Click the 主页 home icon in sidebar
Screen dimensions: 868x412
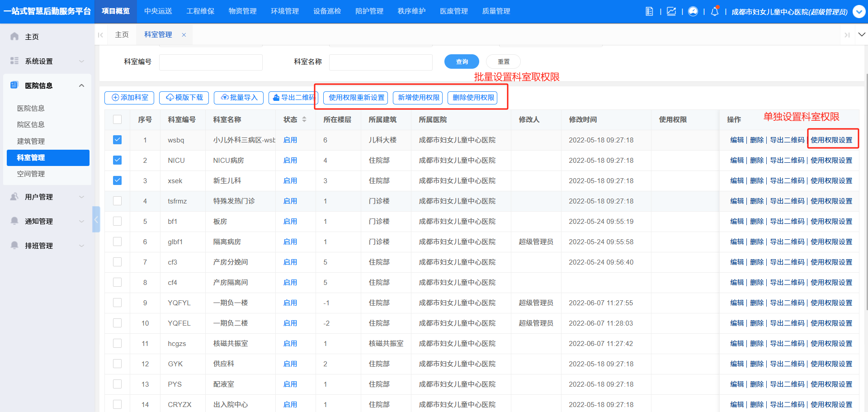(14, 36)
